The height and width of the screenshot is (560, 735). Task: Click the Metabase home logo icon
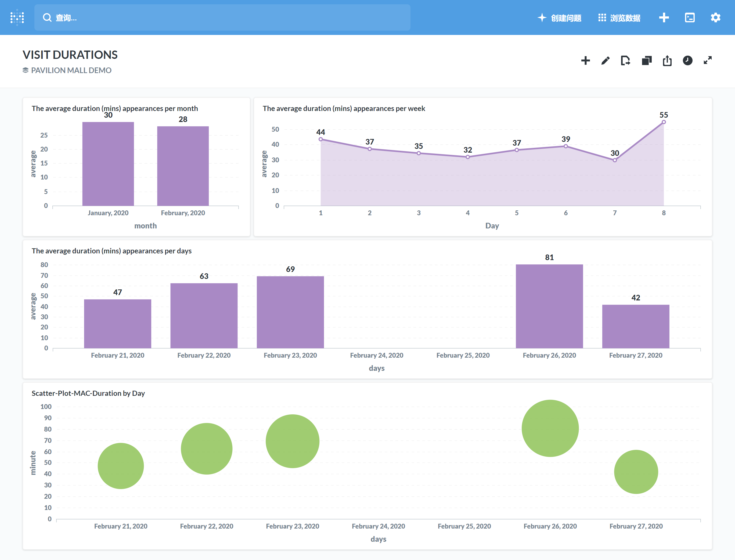click(x=17, y=17)
